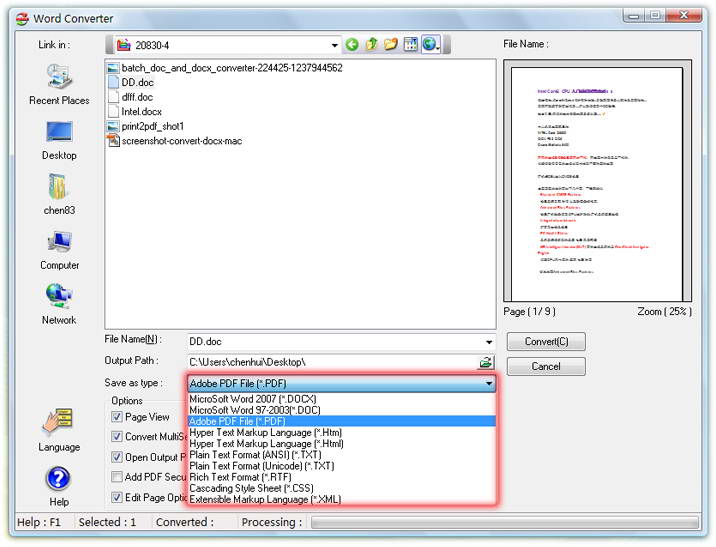Select Intel.docx in the file list
This screenshot has width=716, height=547.
[x=141, y=112]
